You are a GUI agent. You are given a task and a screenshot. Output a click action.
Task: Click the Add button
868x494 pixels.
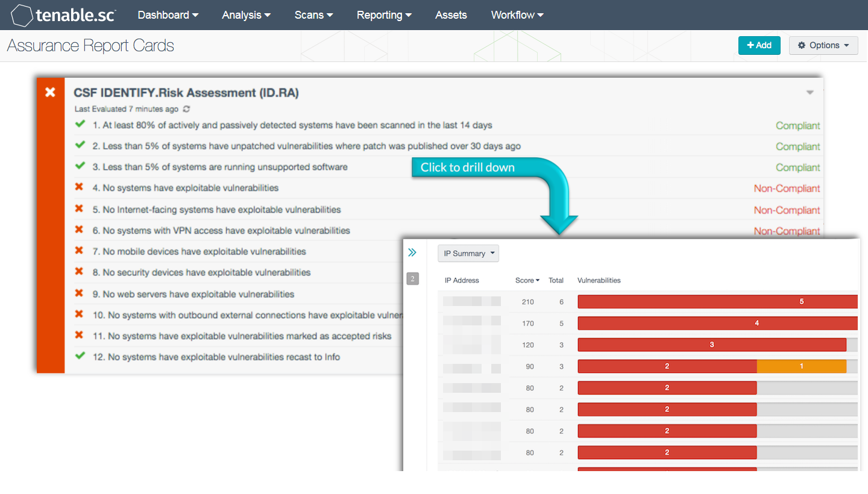(759, 45)
